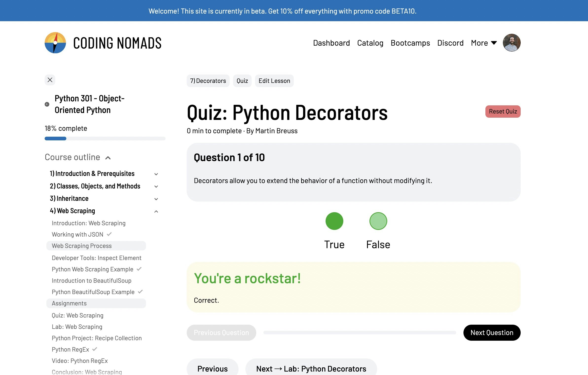Open Dashboard in navigation
Viewport: 588px width, 375px height.
pos(331,43)
